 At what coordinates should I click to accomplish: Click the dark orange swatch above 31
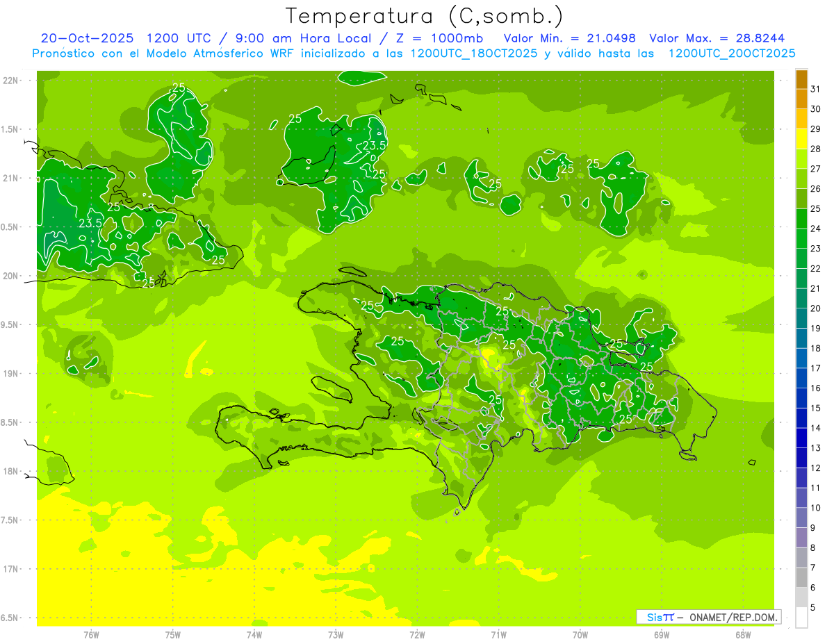click(801, 79)
